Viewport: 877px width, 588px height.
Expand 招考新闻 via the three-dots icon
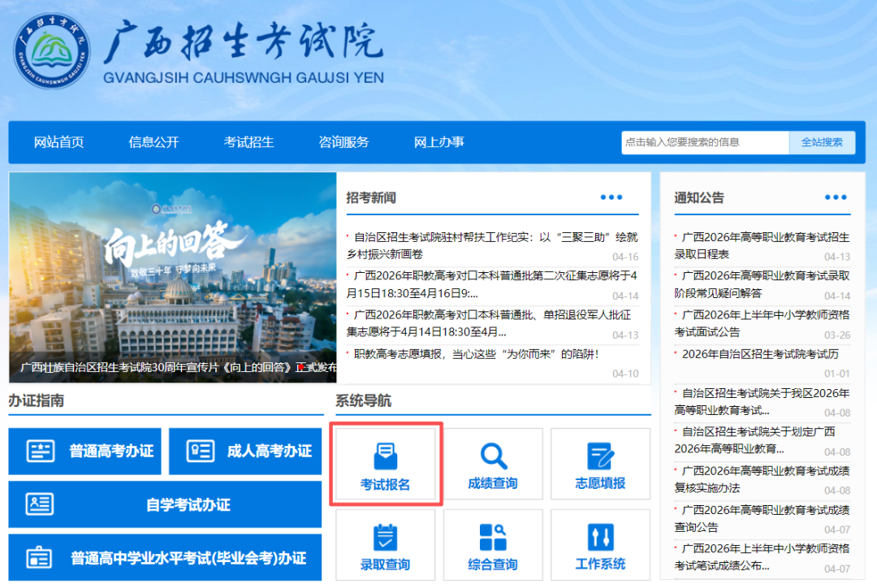pos(611,197)
